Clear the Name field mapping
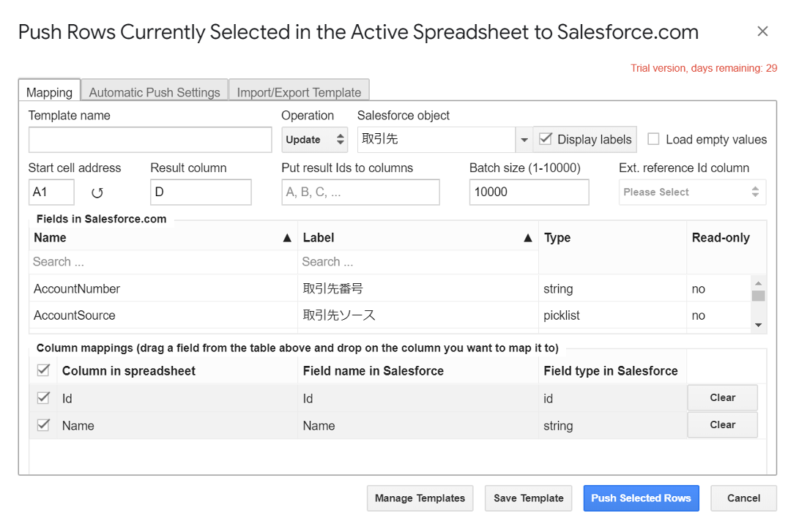Screen dimensions: 799x532 722,424
